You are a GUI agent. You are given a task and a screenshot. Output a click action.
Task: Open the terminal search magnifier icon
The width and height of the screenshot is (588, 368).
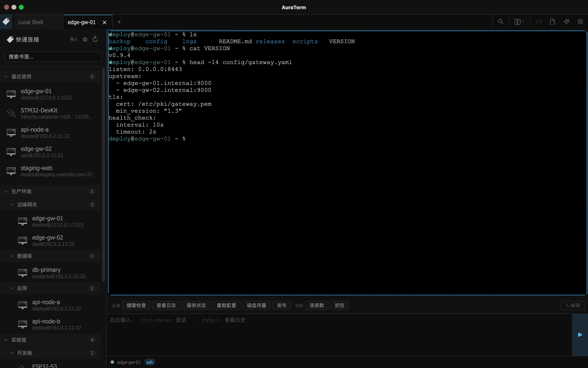click(501, 22)
